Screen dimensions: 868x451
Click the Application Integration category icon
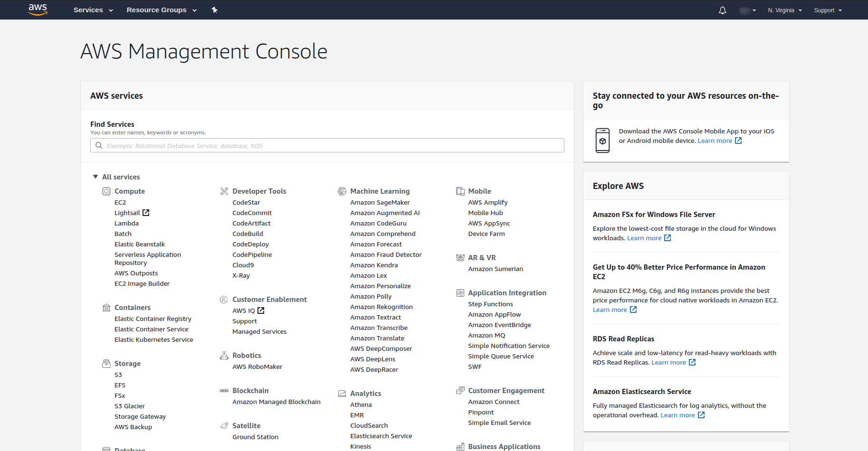tap(460, 293)
